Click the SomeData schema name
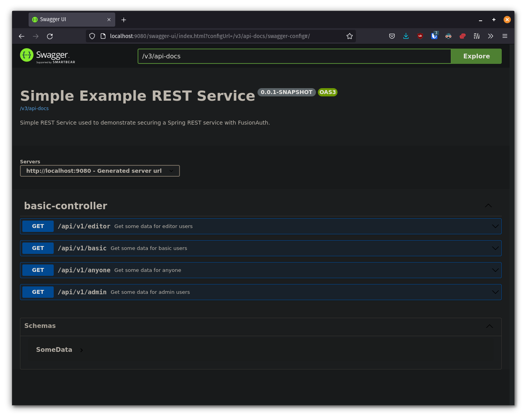The image size is (528, 420). pyautogui.click(x=54, y=349)
